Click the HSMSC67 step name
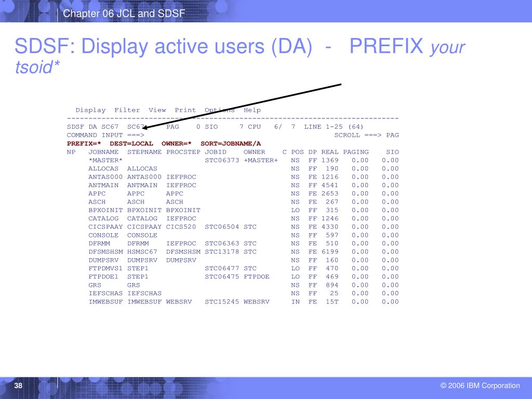 click(142, 252)
